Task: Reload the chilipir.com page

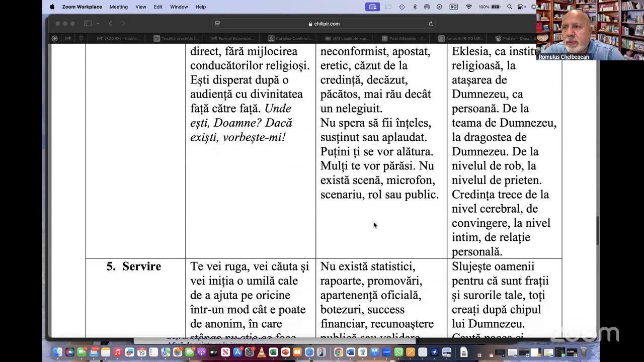Action: [431, 24]
